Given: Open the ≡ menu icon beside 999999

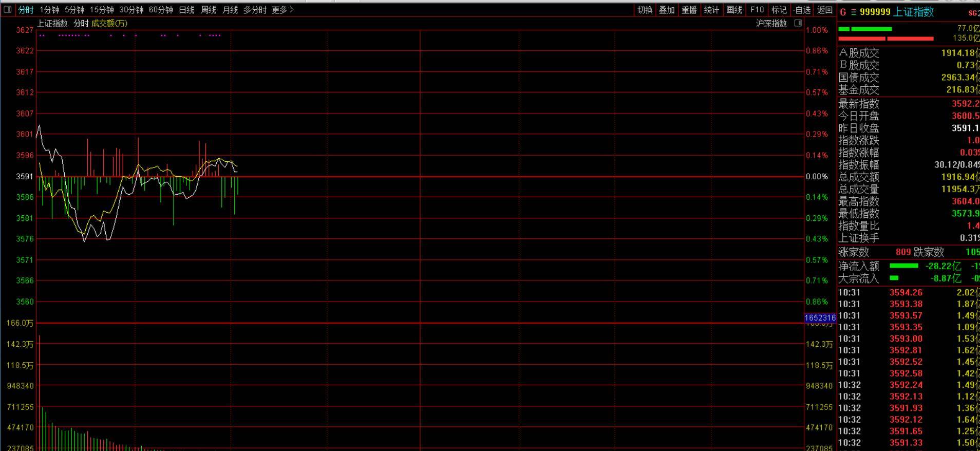Looking at the screenshot, I should (854, 12).
